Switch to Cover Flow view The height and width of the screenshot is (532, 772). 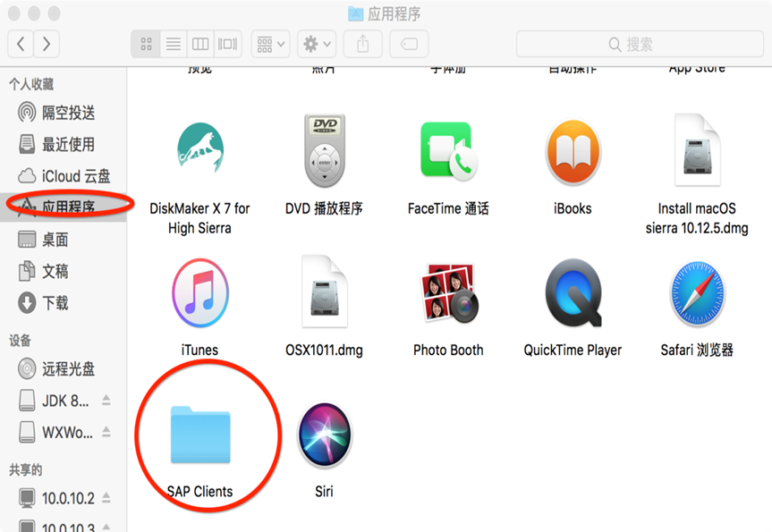point(227,45)
